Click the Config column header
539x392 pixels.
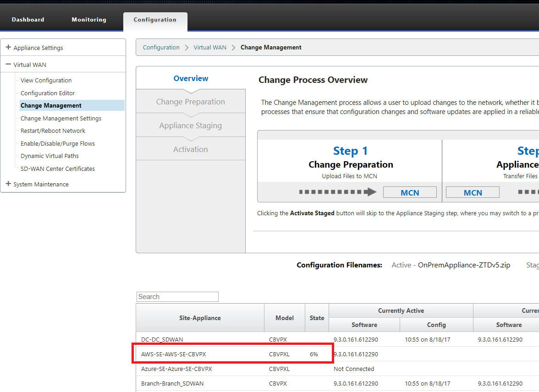tap(436, 325)
